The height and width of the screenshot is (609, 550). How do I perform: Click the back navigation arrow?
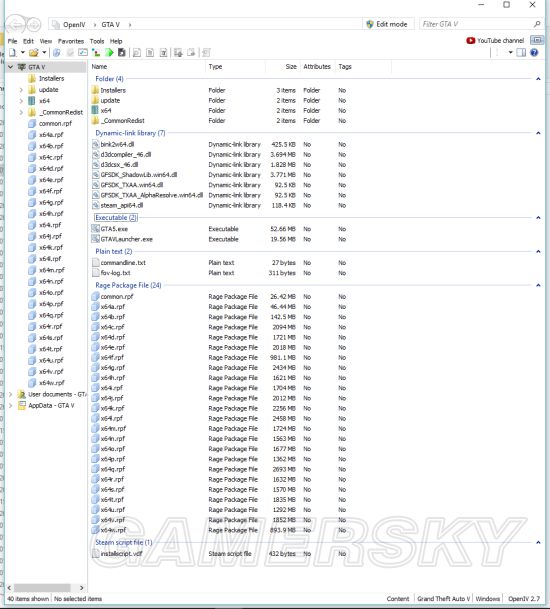(x=16, y=25)
